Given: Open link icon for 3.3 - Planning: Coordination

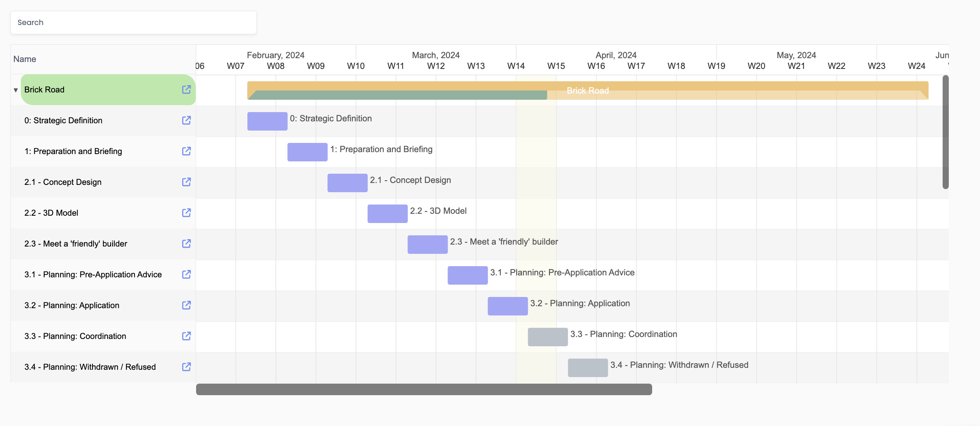Looking at the screenshot, I should click(x=186, y=336).
